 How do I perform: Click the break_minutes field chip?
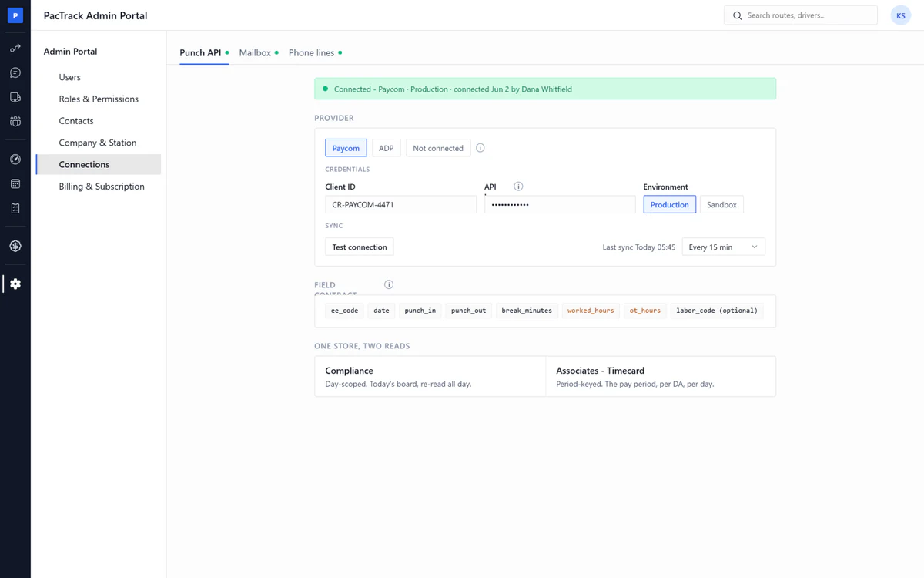point(527,311)
